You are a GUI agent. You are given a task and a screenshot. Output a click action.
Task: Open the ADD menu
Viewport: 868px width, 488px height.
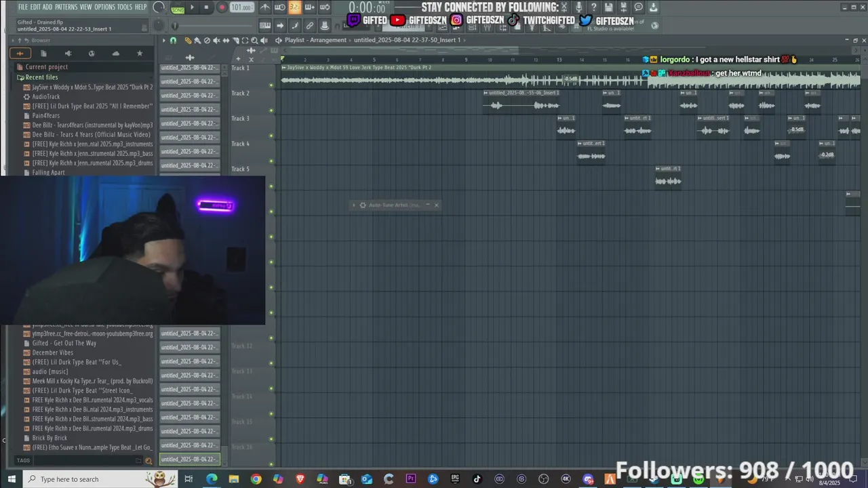[47, 7]
